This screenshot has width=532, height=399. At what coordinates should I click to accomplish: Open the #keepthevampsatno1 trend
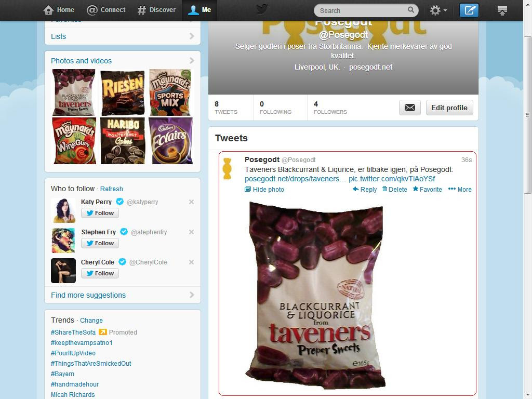click(82, 343)
